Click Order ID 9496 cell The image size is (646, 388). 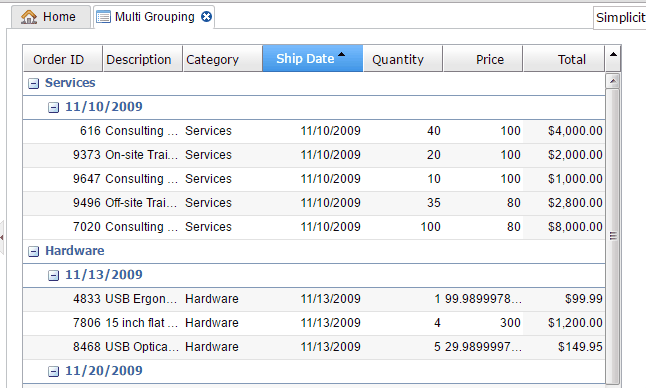(62, 203)
